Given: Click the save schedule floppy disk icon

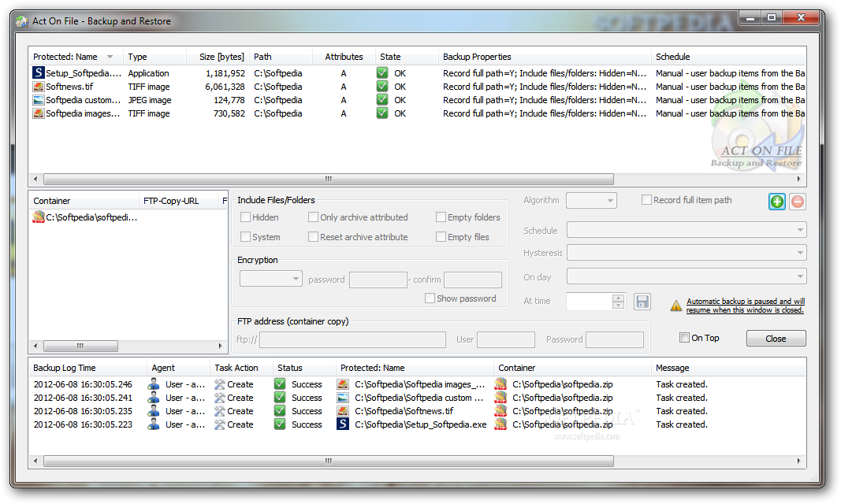Looking at the screenshot, I should (642, 302).
